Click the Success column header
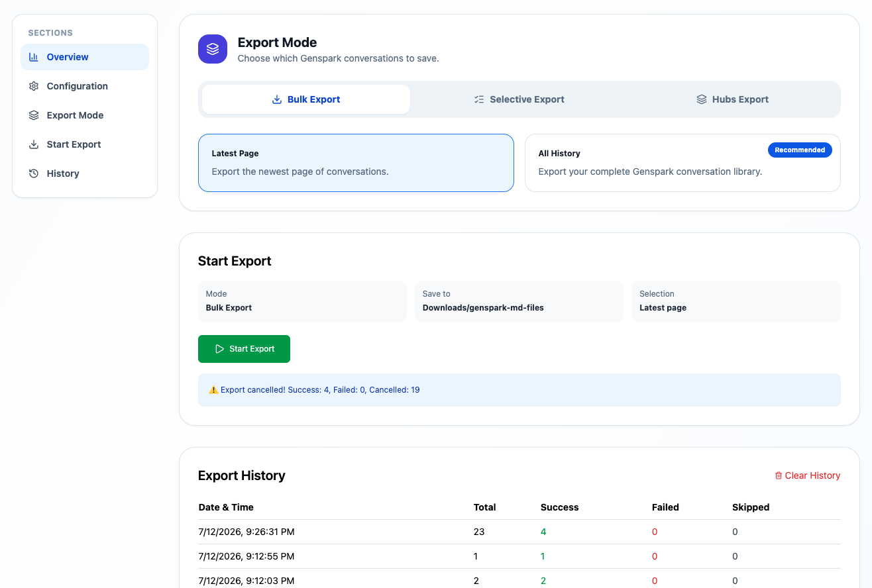This screenshot has height=588, width=872. coord(560,507)
